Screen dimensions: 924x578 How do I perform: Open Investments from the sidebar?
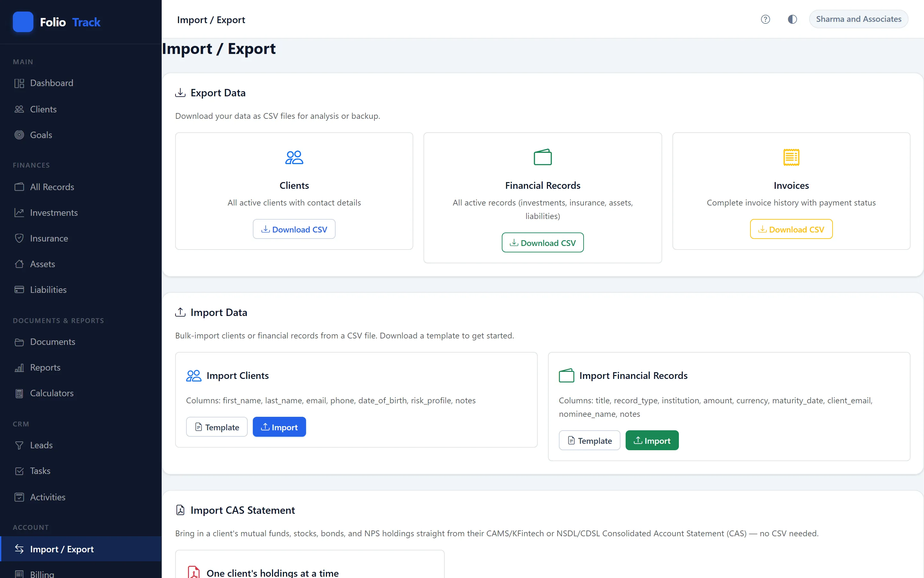tap(81, 213)
